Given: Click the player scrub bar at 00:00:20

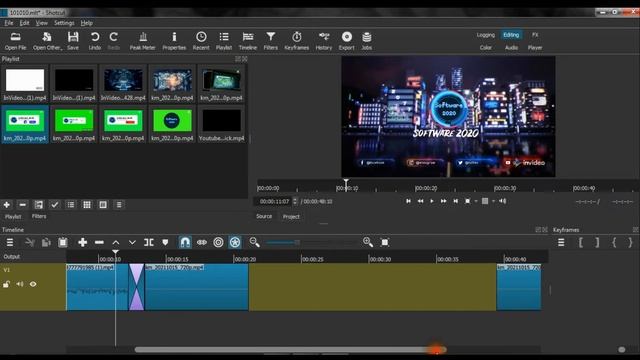Looking at the screenshot, I should 416,188.
